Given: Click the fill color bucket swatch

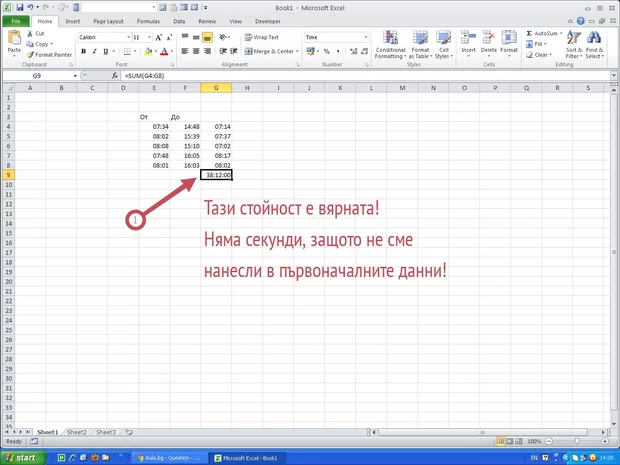Looking at the screenshot, I should [148, 51].
